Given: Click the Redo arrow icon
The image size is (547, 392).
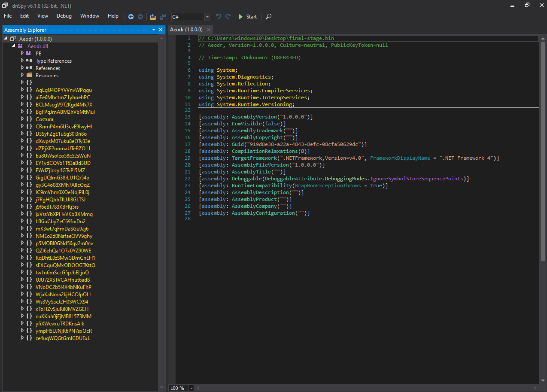Looking at the screenshot, I should coord(228,17).
